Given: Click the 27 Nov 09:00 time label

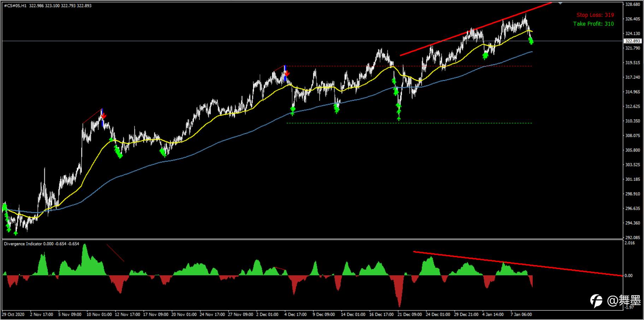Looking at the screenshot, I should 240,314.
